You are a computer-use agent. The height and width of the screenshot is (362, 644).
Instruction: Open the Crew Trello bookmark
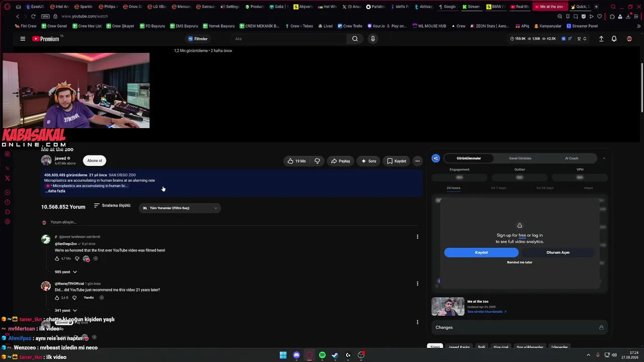click(350, 26)
